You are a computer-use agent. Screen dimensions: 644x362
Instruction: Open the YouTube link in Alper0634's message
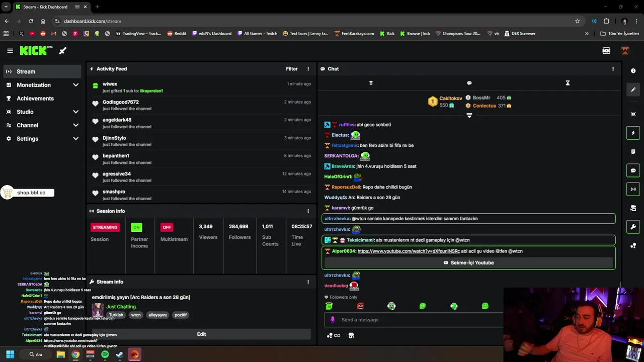[409, 251]
